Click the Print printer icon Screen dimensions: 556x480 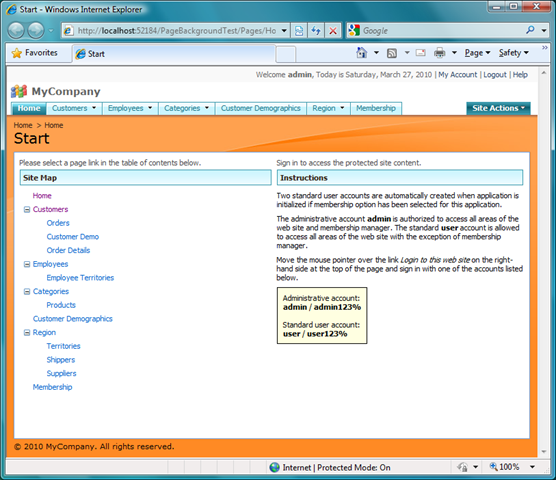(x=439, y=53)
